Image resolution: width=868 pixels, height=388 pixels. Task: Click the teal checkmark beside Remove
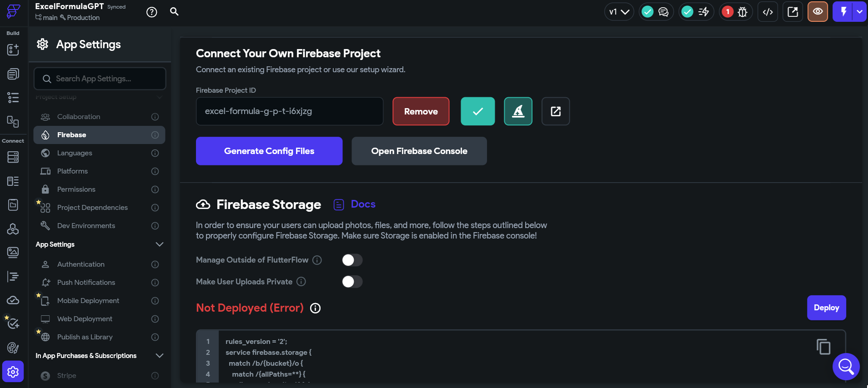point(478,111)
